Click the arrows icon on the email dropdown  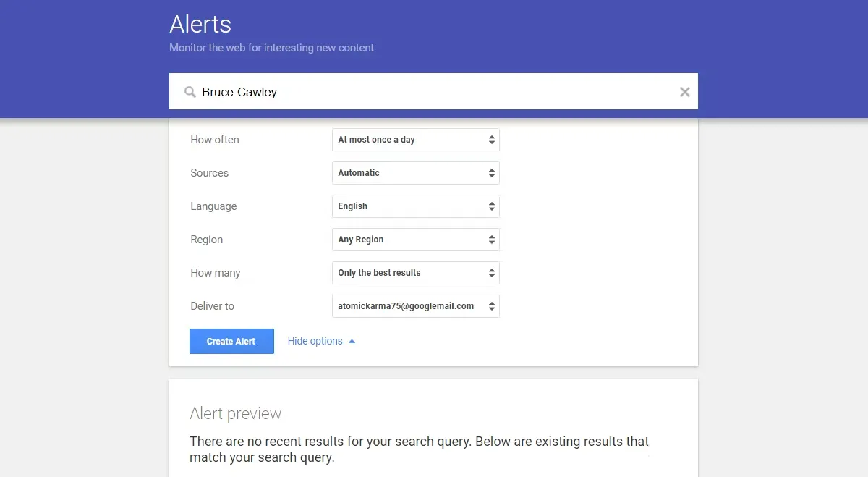tap(492, 306)
